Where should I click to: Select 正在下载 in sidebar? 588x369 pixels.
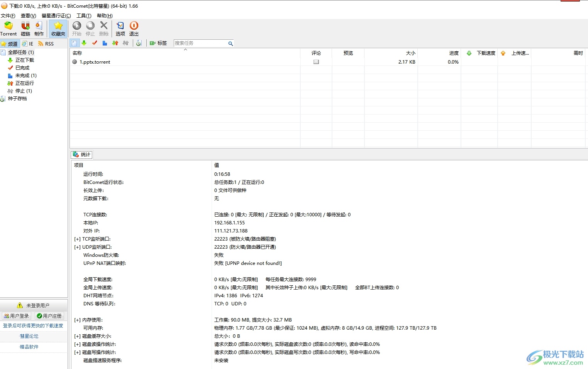click(24, 60)
